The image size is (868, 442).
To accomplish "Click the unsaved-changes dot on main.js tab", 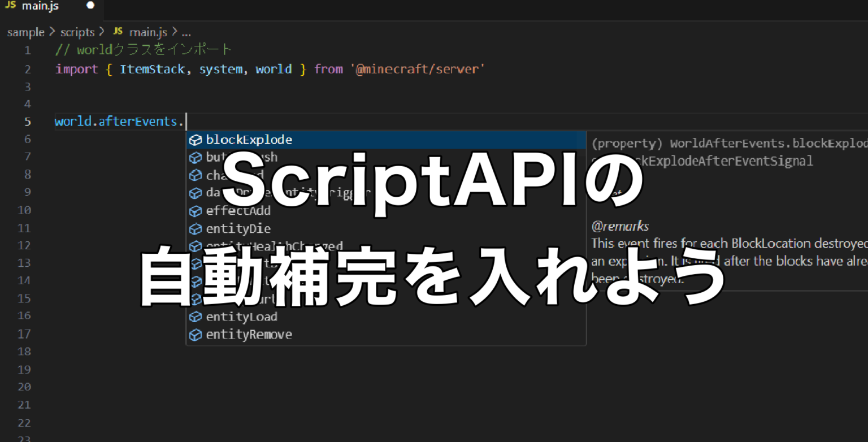I will point(90,5).
